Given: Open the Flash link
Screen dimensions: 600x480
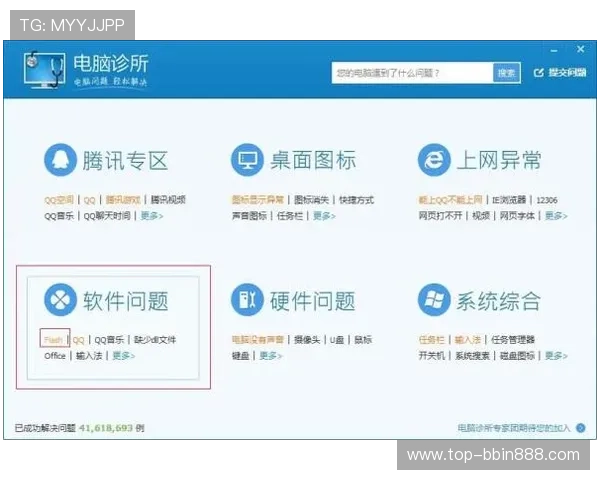Looking at the screenshot, I should (x=54, y=340).
